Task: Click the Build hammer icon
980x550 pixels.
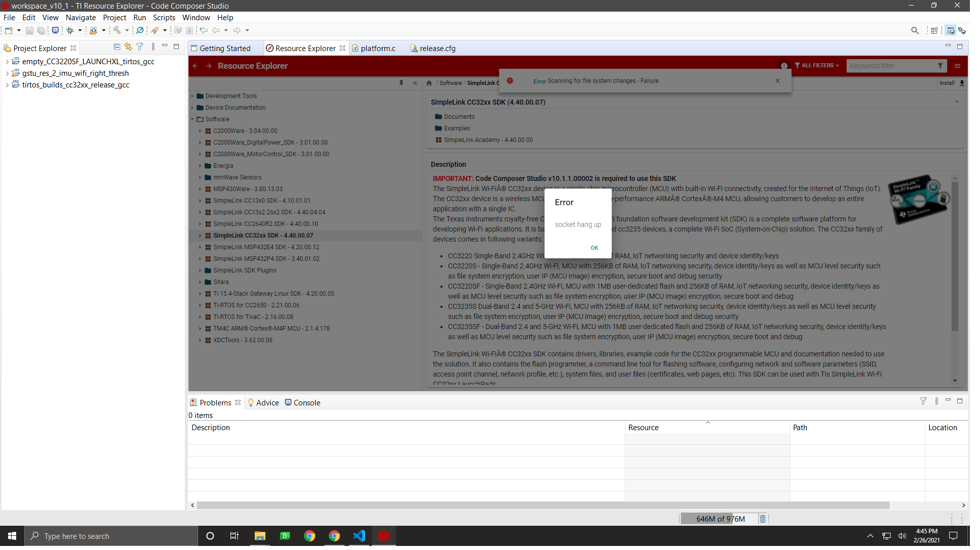Action: [117, 31]
